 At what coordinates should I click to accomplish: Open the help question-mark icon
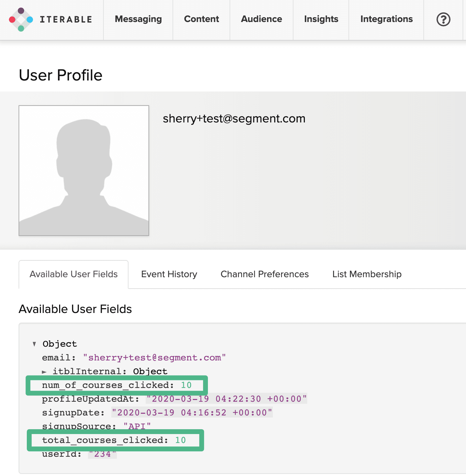click(443, 20)
